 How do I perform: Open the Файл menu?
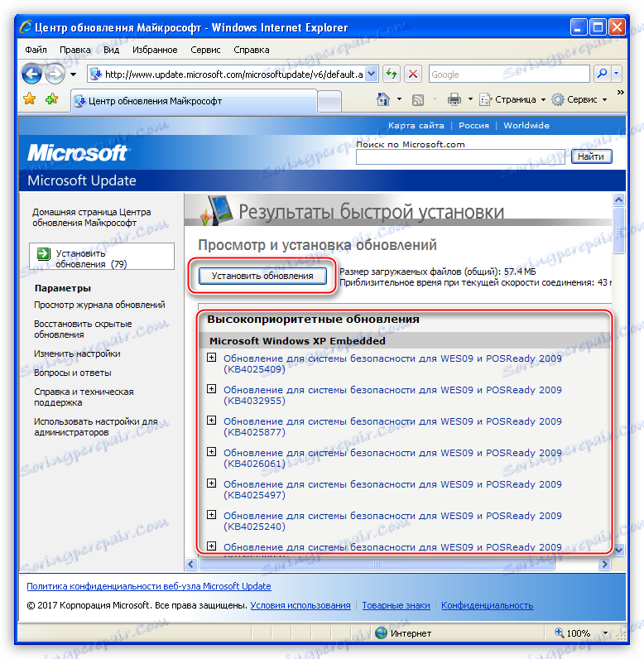pyautogui.click(x=36, y=50)
